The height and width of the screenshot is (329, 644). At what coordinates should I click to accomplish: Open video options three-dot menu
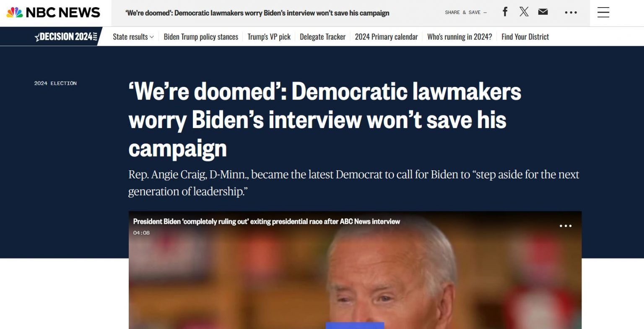[x=566, y=226]
